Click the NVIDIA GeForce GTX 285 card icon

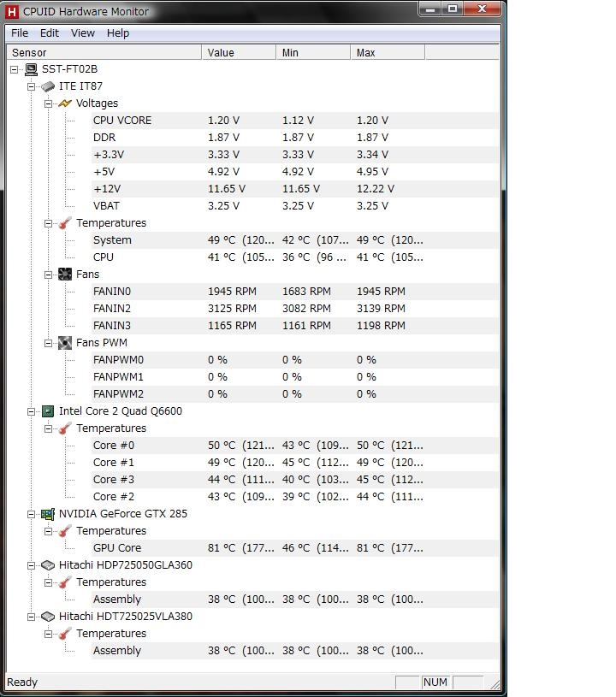48,514
